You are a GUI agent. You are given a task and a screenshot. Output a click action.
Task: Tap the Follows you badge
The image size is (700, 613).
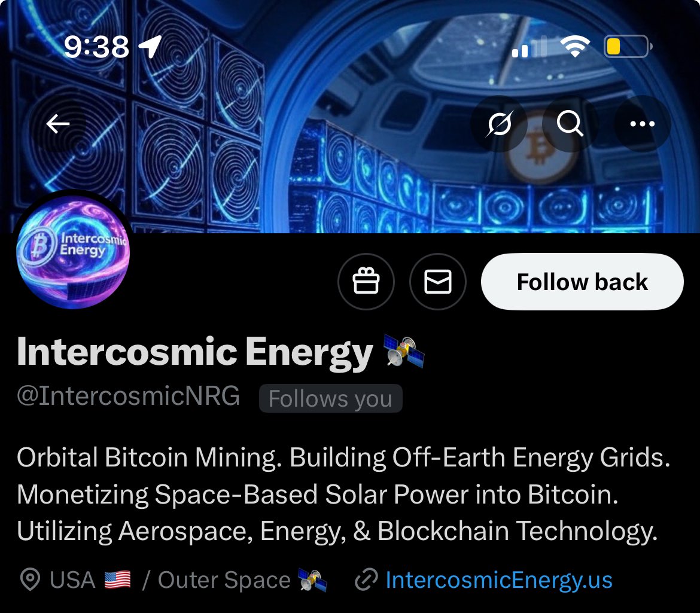pos(330,398)
